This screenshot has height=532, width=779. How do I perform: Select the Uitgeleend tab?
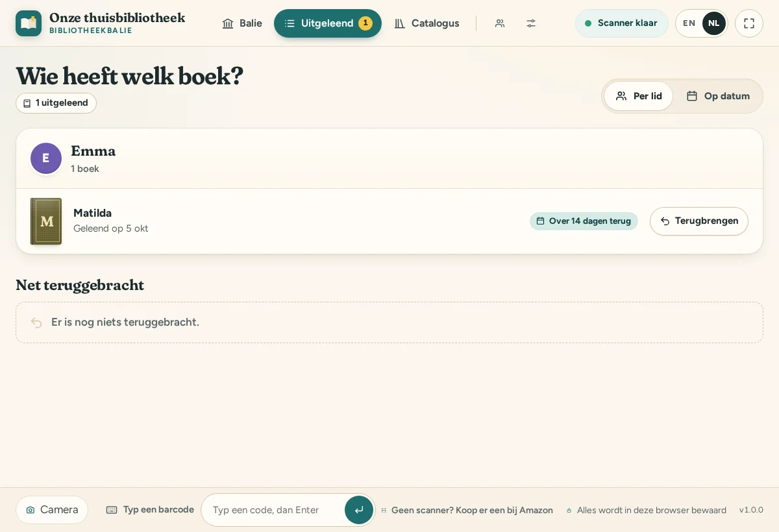[328, 23]
